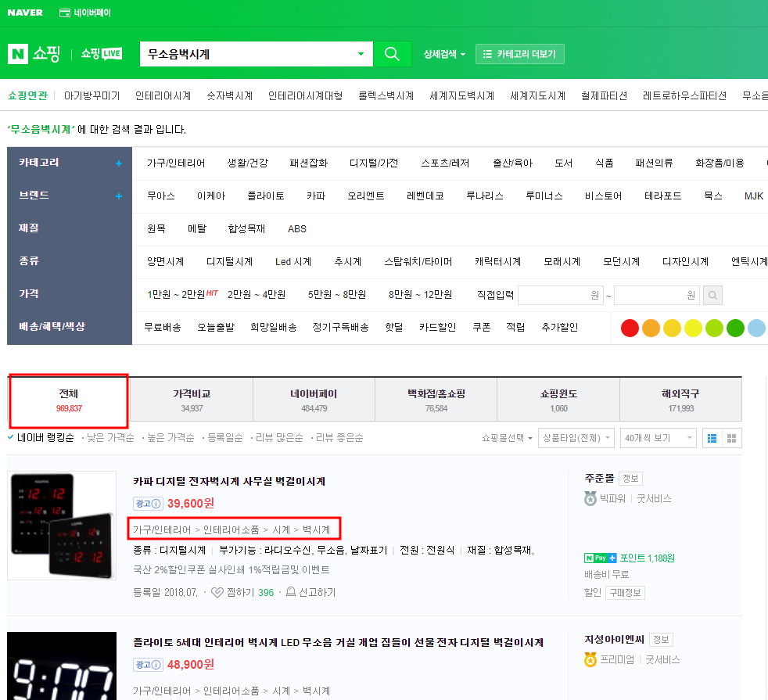The image size is (768, 700).
Task: Open the 쇼핑몰선택 dropdown
Action: point(507,438)
